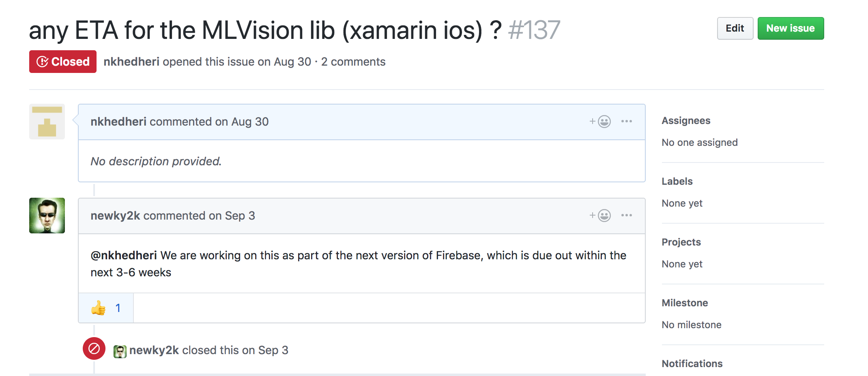Open the Milestone sidebar section

(685, 303)
